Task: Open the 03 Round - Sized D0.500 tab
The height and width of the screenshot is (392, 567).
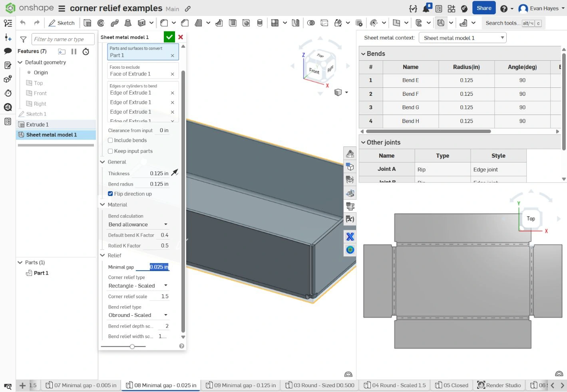Action: (x=320, y=385)
